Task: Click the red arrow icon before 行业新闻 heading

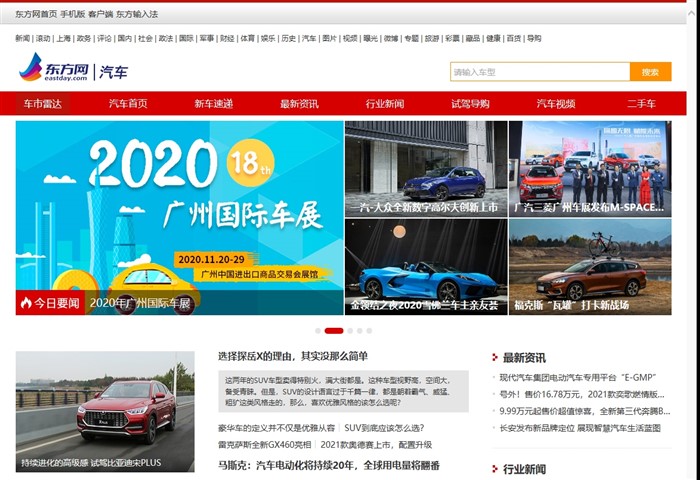Action: click(495, 469)
